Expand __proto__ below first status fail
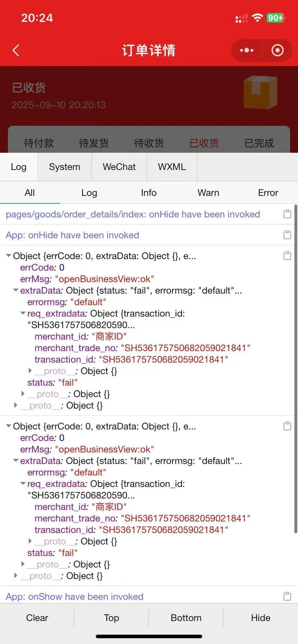 23,394
